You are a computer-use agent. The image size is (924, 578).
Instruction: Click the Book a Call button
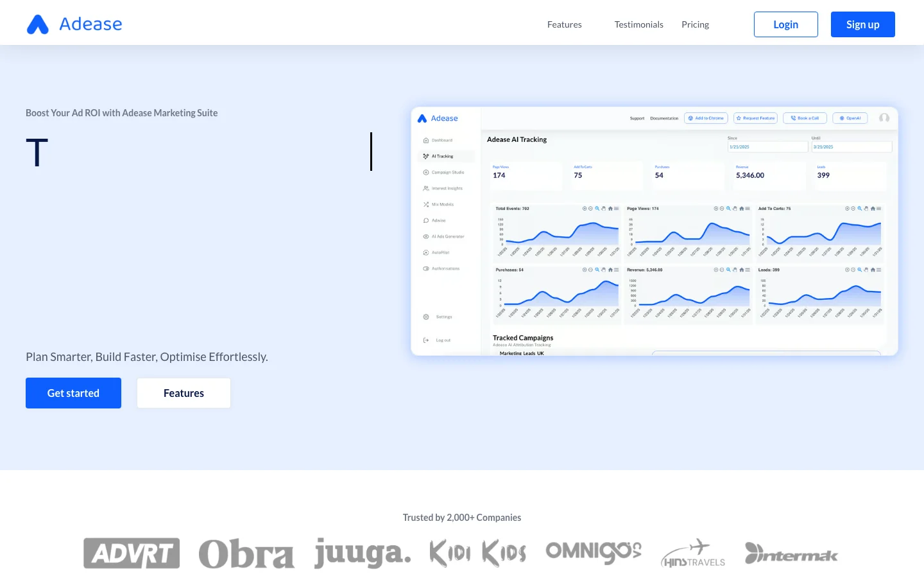(x=805, y=118)
